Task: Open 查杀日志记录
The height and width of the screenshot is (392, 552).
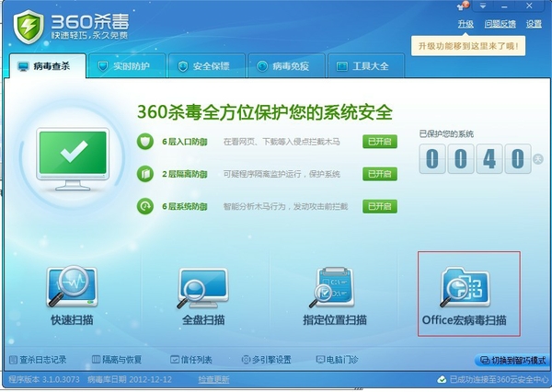Action: pos(38,360)
